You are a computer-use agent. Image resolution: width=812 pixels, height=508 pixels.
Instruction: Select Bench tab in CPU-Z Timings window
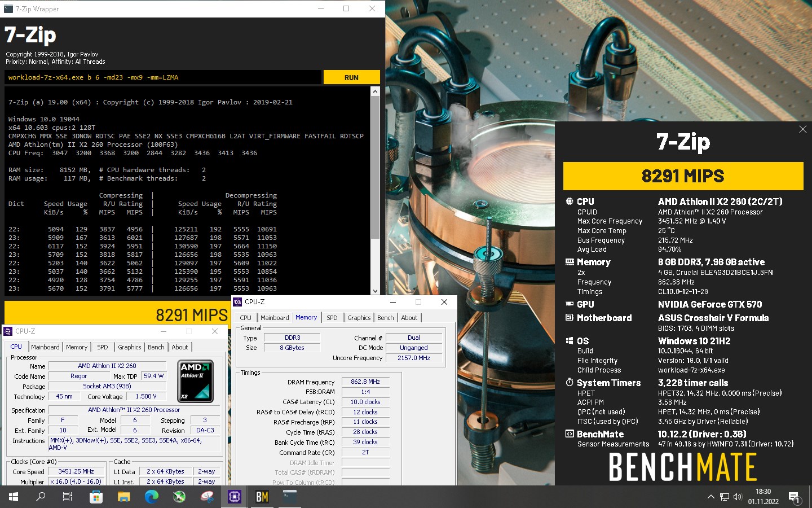point(386,318)
